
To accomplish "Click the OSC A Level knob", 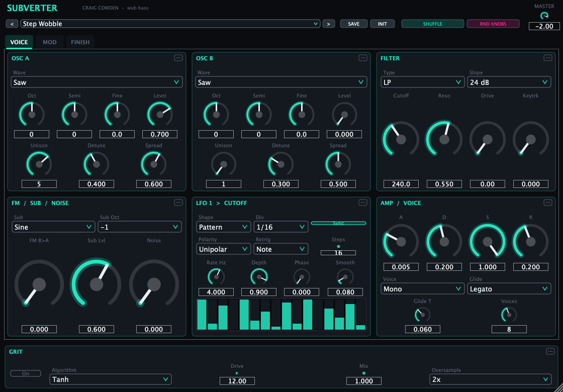I will pyautogui.click(x=160, y=114).
